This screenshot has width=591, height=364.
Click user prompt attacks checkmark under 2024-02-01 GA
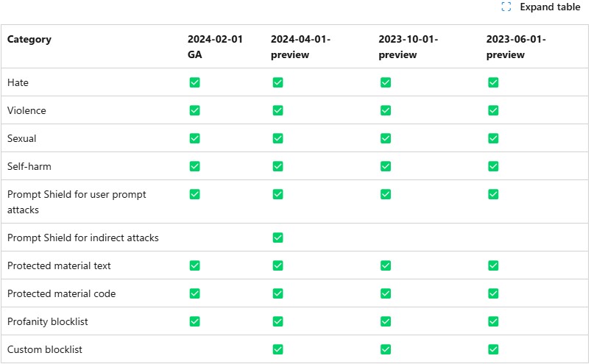[194, 194]
